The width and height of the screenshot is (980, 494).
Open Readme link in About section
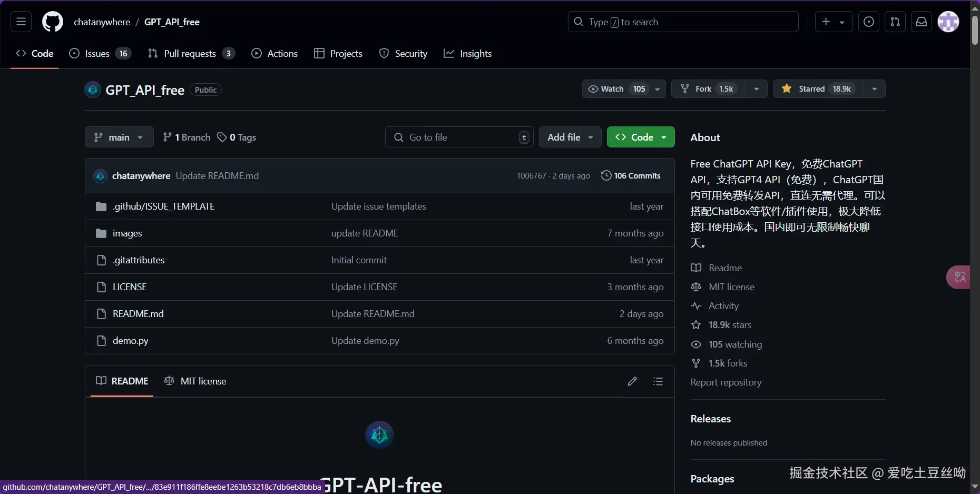[x=717, y=268]
